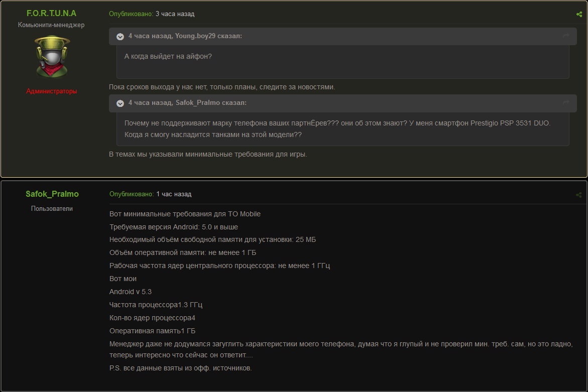
Task: Click the "Safok_Pralmo сказал" quote header
Action: point(187,103)
